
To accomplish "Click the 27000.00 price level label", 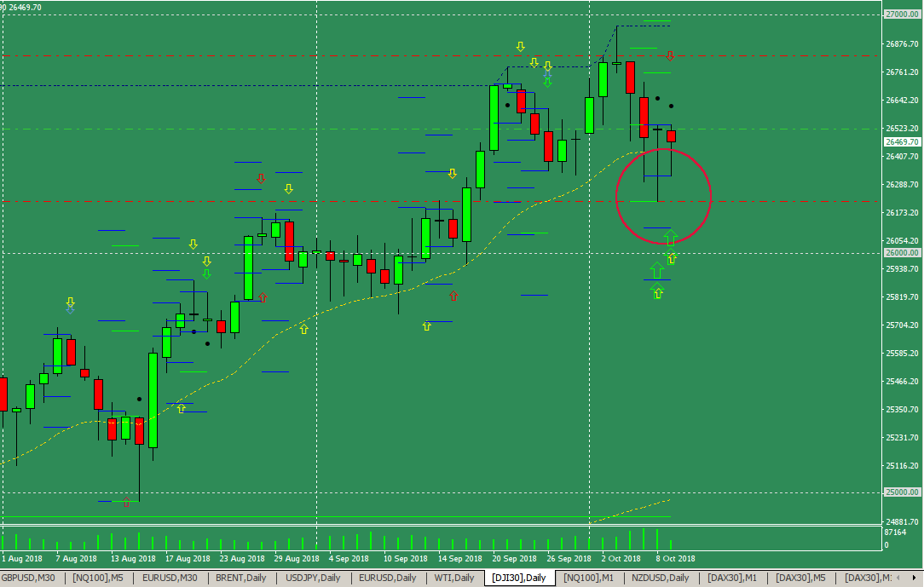I will click(902, 14).
